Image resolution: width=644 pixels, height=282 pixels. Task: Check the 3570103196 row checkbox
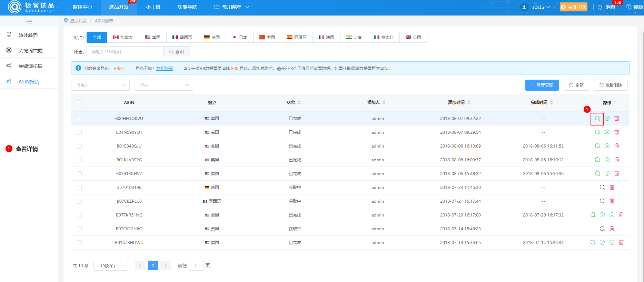[79, 188]
